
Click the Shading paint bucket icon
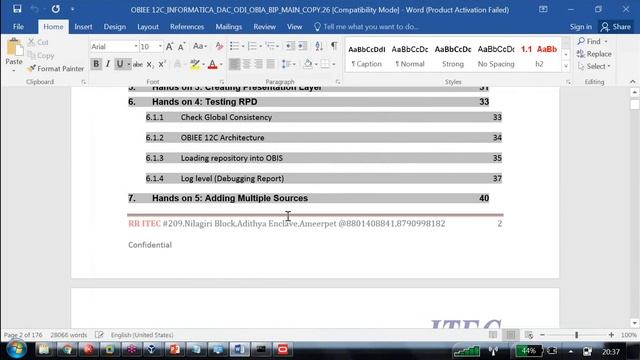pos(308,64)
